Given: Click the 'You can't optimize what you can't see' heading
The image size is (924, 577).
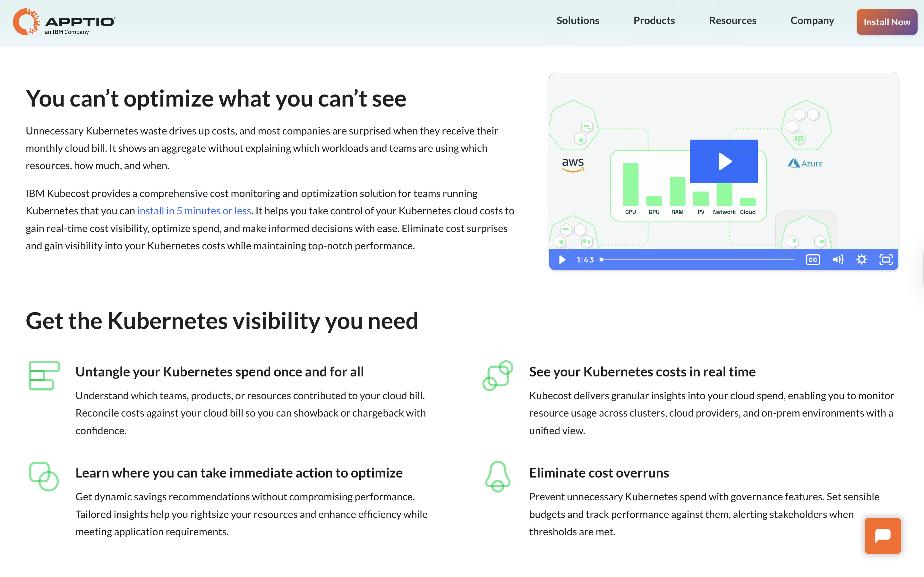Looking at the screenshot, I should [216, 99].
